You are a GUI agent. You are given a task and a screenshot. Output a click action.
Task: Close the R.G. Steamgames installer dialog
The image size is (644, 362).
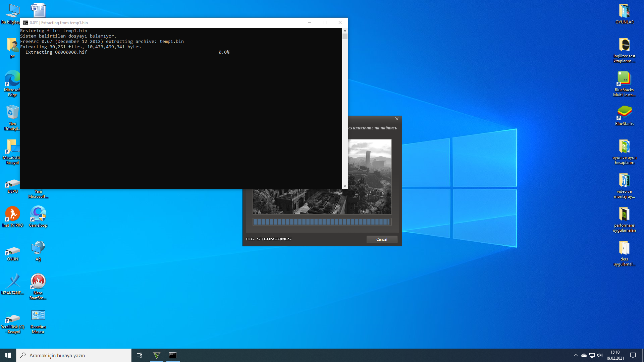(397, 119)
